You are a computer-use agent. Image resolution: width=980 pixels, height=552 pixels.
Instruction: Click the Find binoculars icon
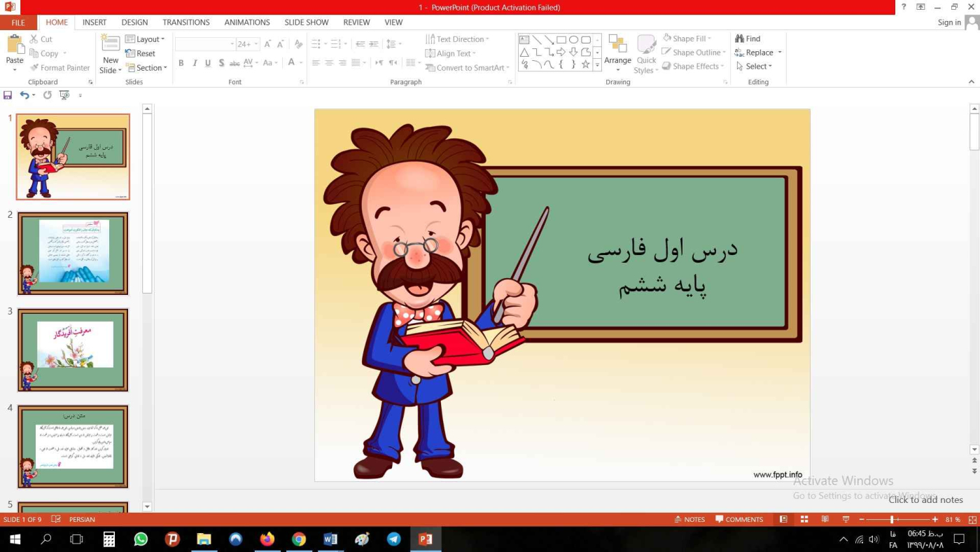pos(739,39)
